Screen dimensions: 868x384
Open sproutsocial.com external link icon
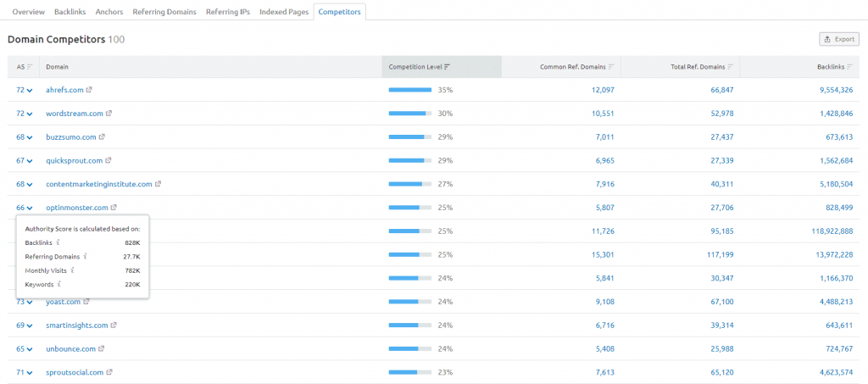[x=109, y=372]
